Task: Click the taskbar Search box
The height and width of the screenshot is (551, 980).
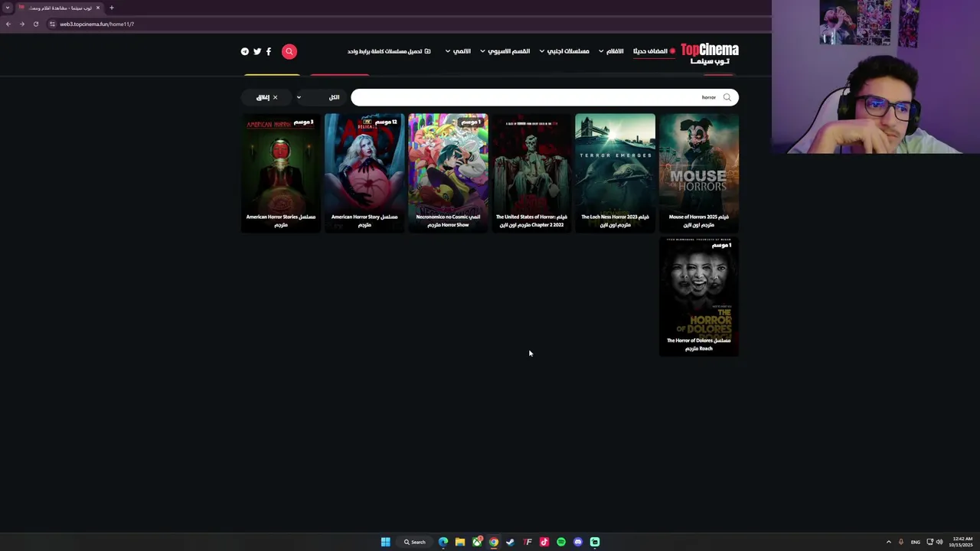Action: click(x=415, y=542)
